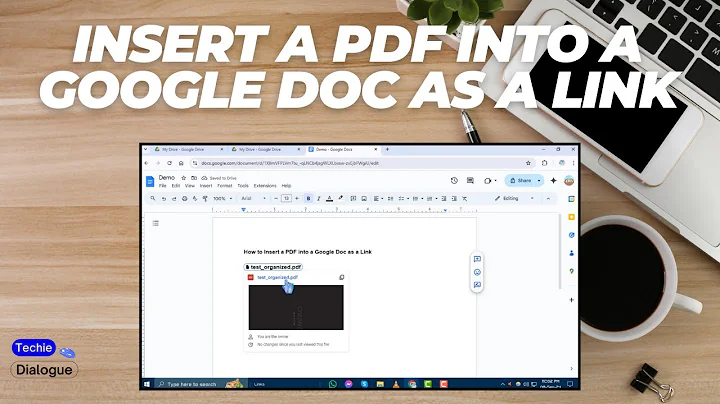Open the Arial font dropdown

253,198
